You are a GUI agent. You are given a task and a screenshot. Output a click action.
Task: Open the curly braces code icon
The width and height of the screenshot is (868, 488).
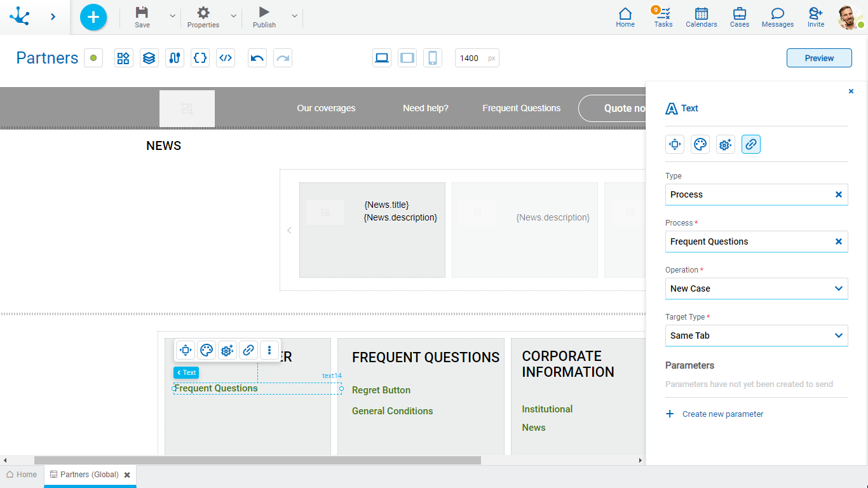coord(200,58)
